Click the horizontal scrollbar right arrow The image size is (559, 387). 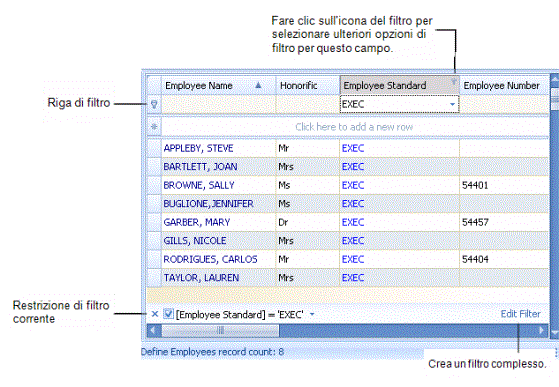(x=542, y=330)
